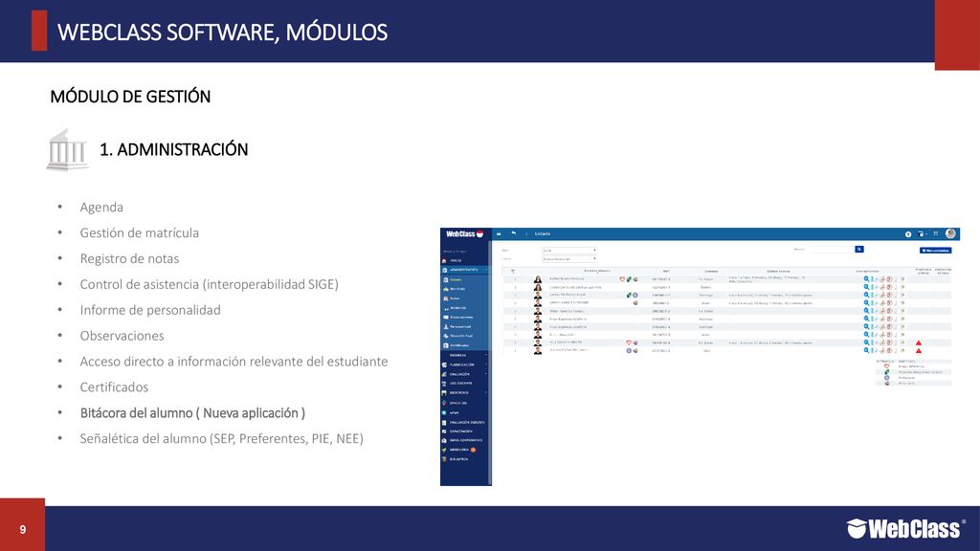980x551 pixels.
Task: Click the WebClass logo at the slide footer
Action: [x=906, y=528]
